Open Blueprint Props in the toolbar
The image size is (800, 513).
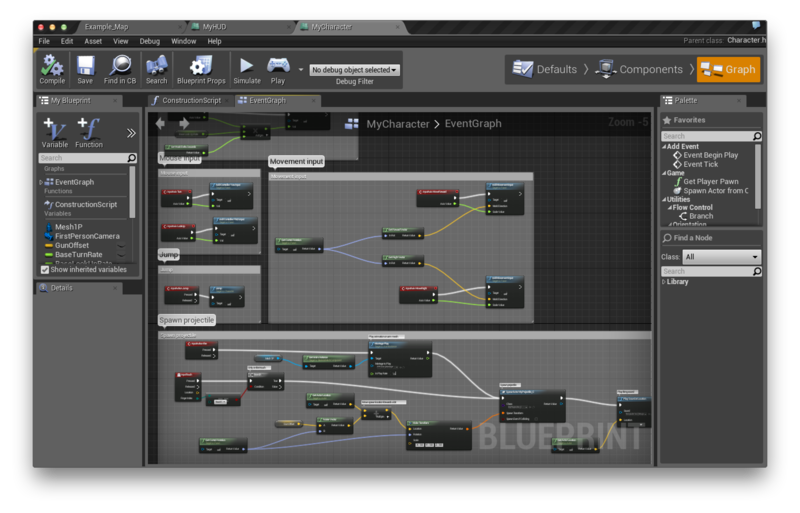point(201,69)
